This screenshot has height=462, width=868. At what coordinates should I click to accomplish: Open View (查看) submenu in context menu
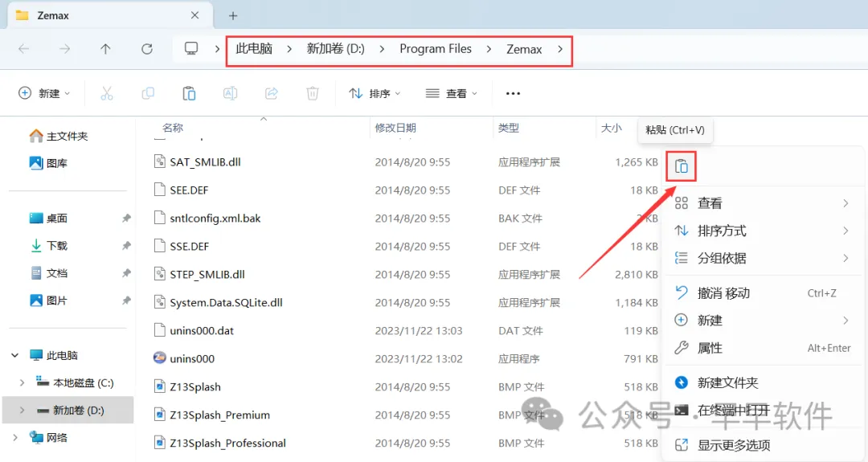(x=762, y=203)
